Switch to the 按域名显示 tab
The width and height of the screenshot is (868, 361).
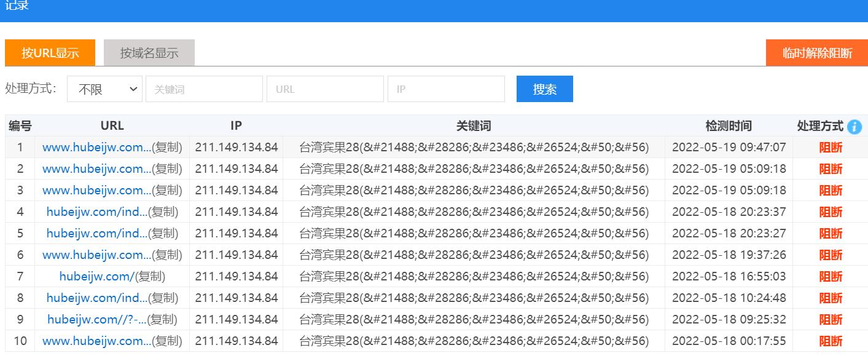150,52
